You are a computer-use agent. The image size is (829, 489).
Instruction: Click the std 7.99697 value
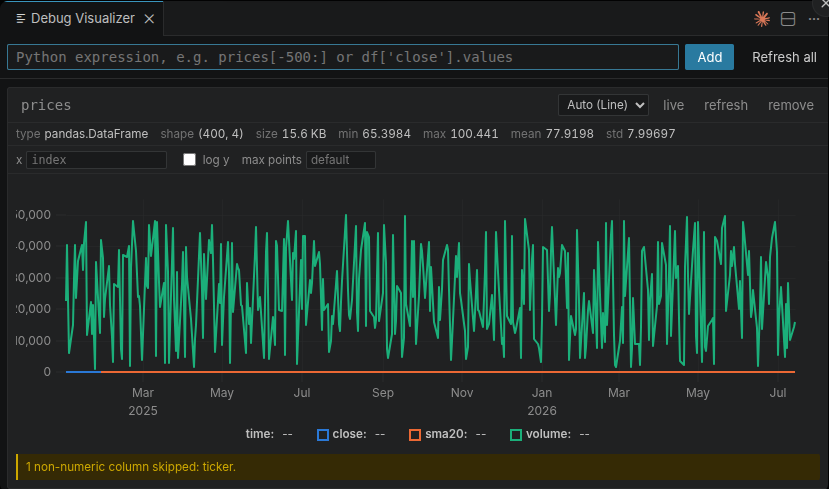click(651, 134)
